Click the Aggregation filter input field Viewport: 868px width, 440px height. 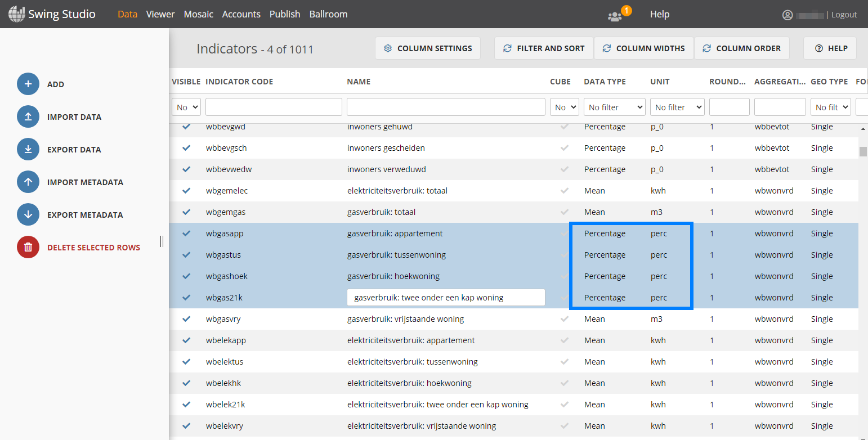click(x=780, y=107)
